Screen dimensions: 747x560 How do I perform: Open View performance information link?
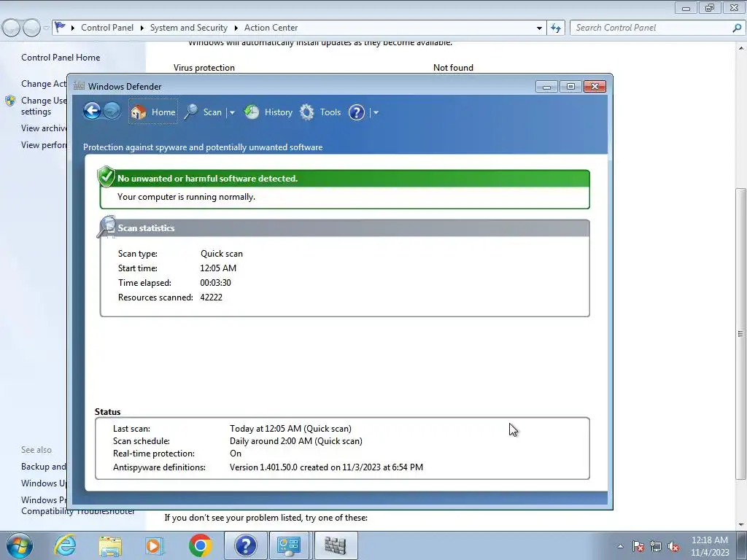coord(44,145)
